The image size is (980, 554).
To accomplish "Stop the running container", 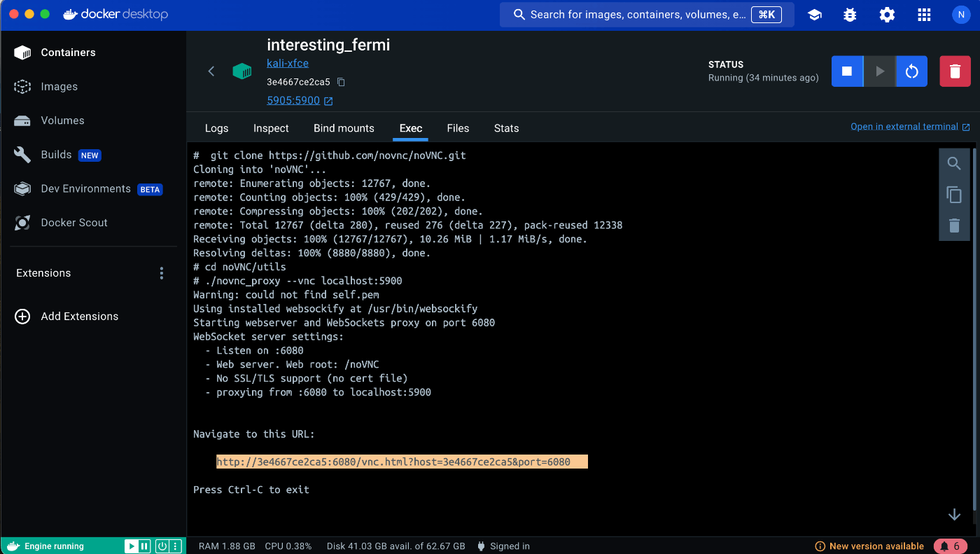I will pos(847,71).
